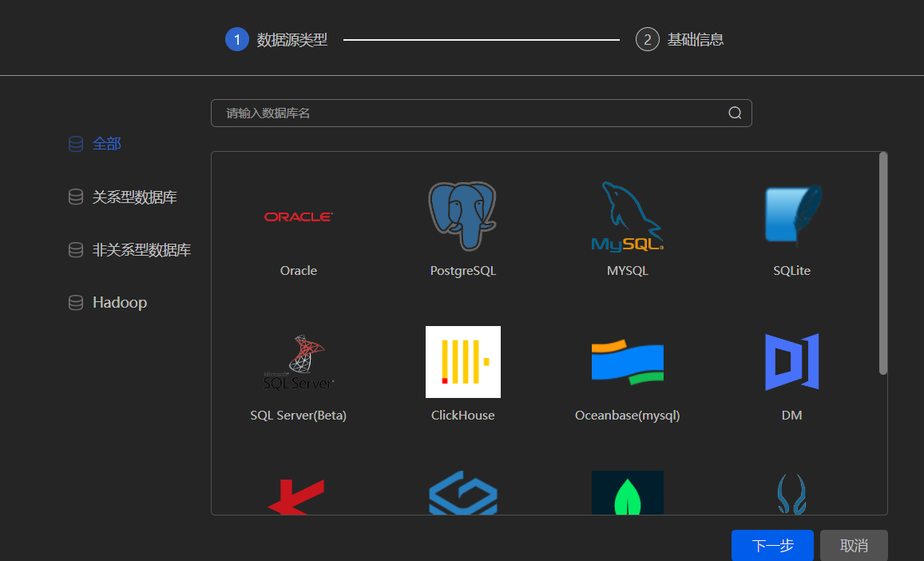This screenshot has height=561, width=924.
Task: Choose the SQL Server(Beta) logo
Action: click(x=298, y=362)
